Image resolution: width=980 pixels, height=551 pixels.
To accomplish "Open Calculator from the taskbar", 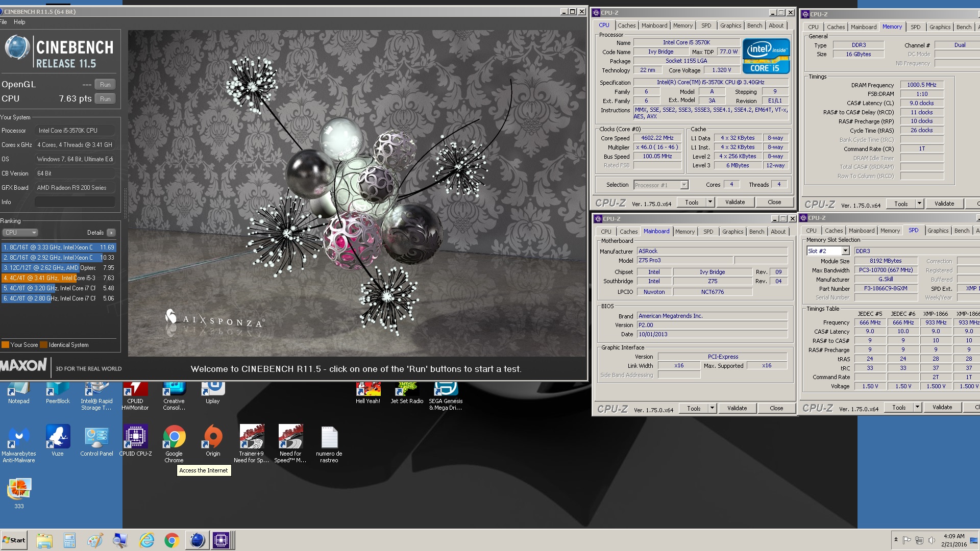I will pyautogui.click(x=69, y=540).
